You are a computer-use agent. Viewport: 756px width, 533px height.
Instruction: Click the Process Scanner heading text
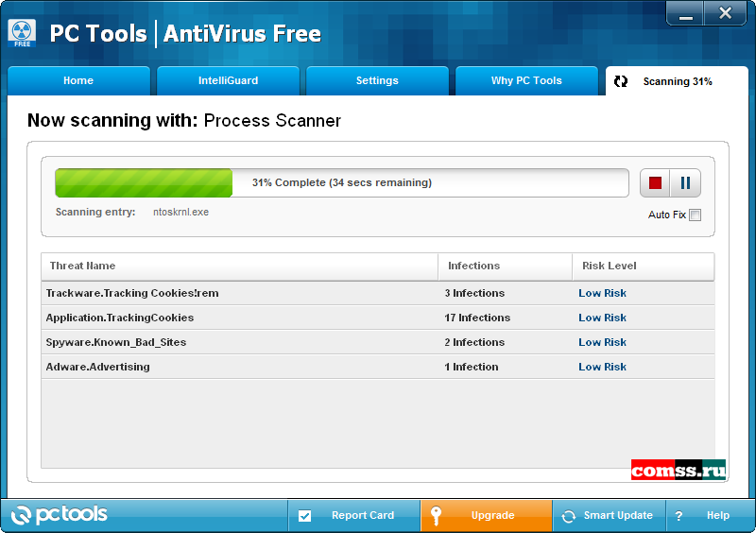click(272, 121)
